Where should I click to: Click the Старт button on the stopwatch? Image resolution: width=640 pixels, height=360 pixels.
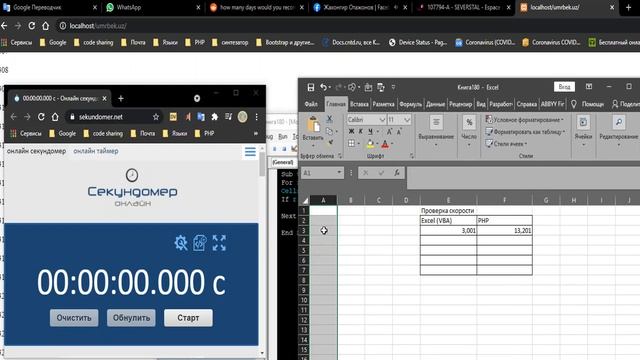(x=188, y=318)
